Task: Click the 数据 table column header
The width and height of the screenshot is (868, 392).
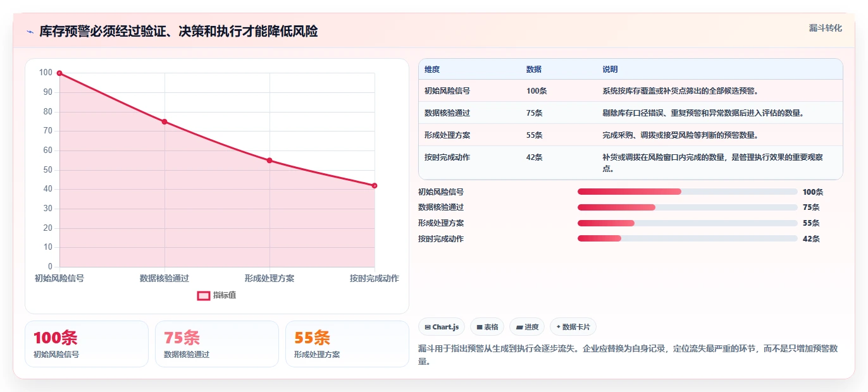Action: (x=534, y=70)
